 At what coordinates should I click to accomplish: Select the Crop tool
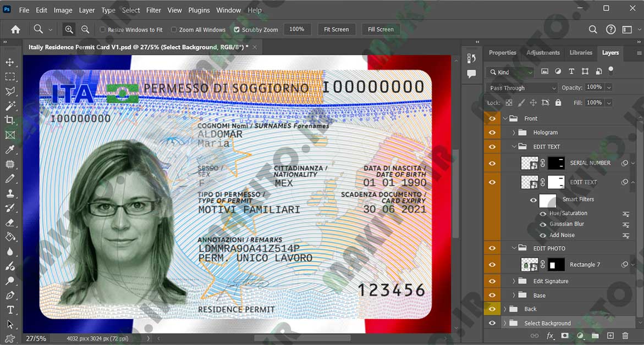[10, 120]
